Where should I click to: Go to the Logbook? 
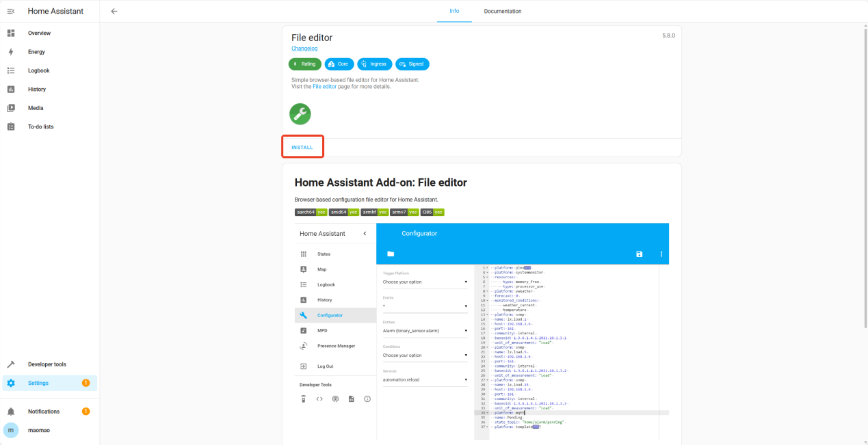pos(50,70)
